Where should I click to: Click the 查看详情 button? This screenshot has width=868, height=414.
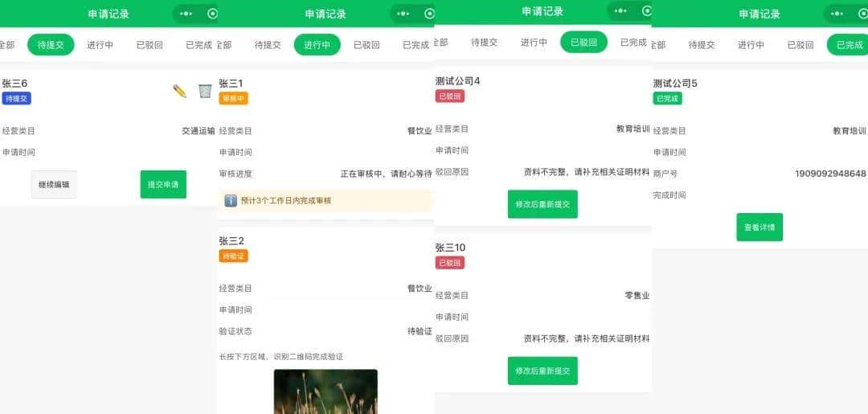[x=759, y=227]
